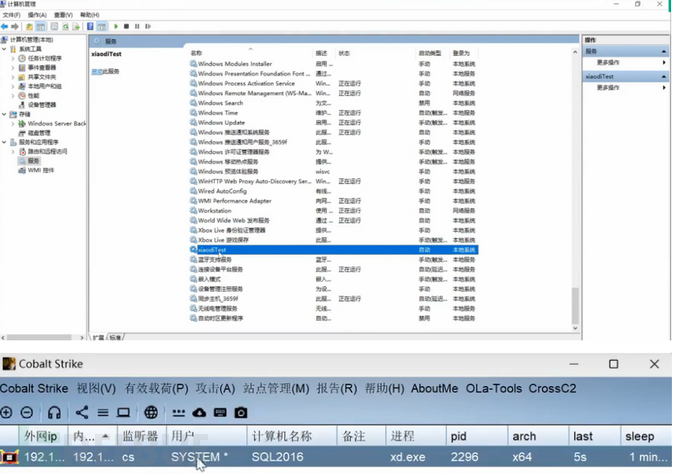Open the 操作(A) menu in Computer Management
This screenshot has height=474, width=690.
point(37,15)
